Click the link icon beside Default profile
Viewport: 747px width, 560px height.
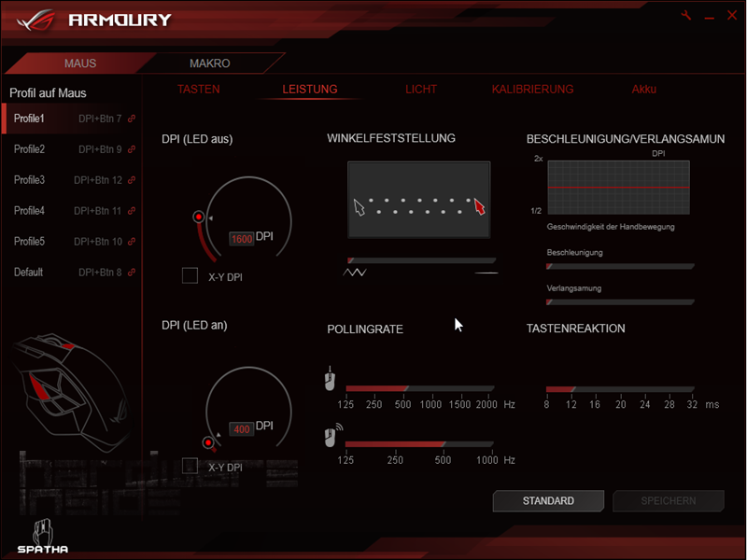click(x=132, y=273)
